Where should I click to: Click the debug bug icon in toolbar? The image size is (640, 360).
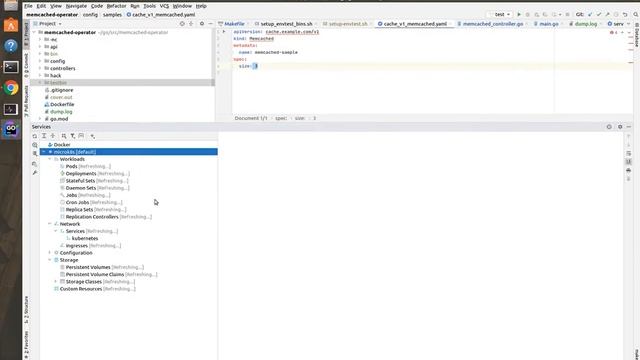(527, 14)
